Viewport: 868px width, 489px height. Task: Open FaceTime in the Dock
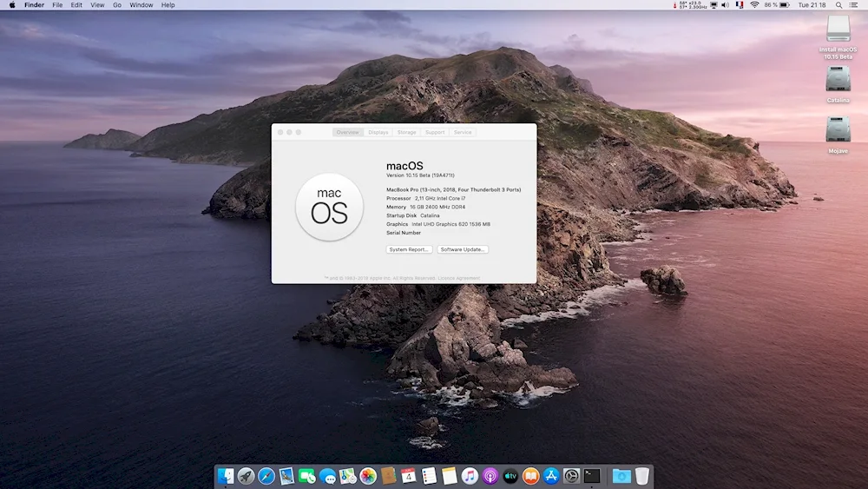click(x=306, y=476)
